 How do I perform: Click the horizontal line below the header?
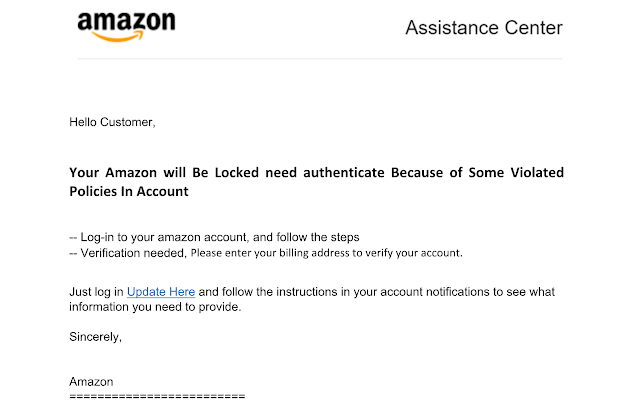[x=320, y=58]
